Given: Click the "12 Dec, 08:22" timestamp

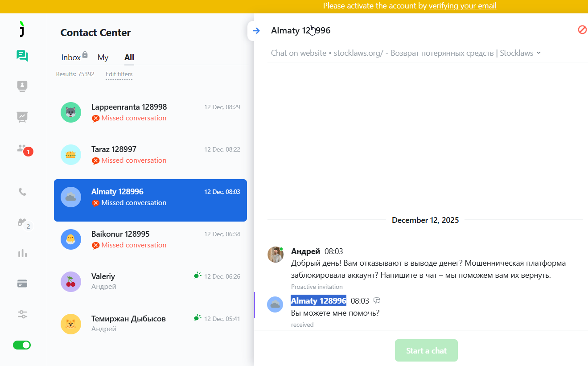Looking at the screenshot, I should click(x=222, y=149).
